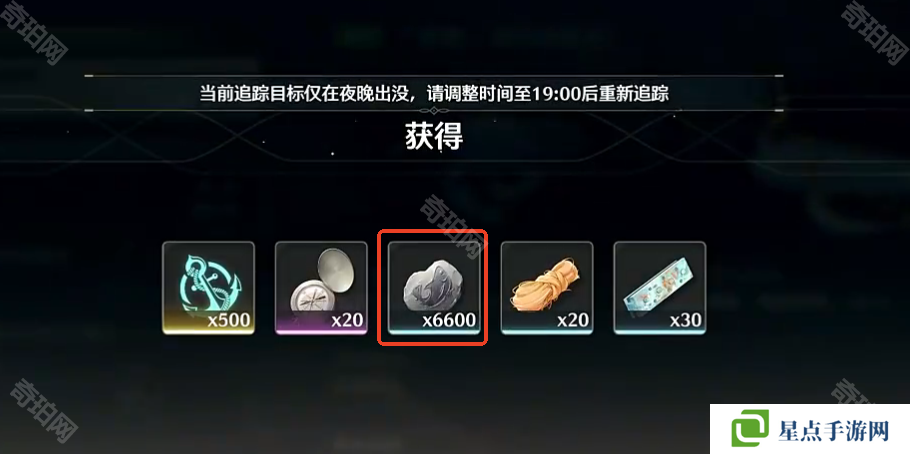The width and height of the screenshot is (910, 454).
Task: Tap the grey fish fossil stone
Action: (x=433, y=286)
